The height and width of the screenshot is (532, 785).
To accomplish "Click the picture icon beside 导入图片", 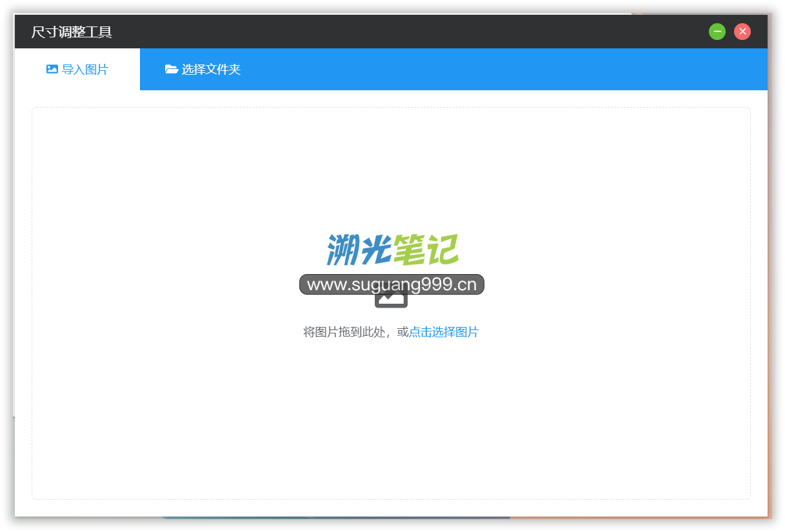I will (52, 69).
